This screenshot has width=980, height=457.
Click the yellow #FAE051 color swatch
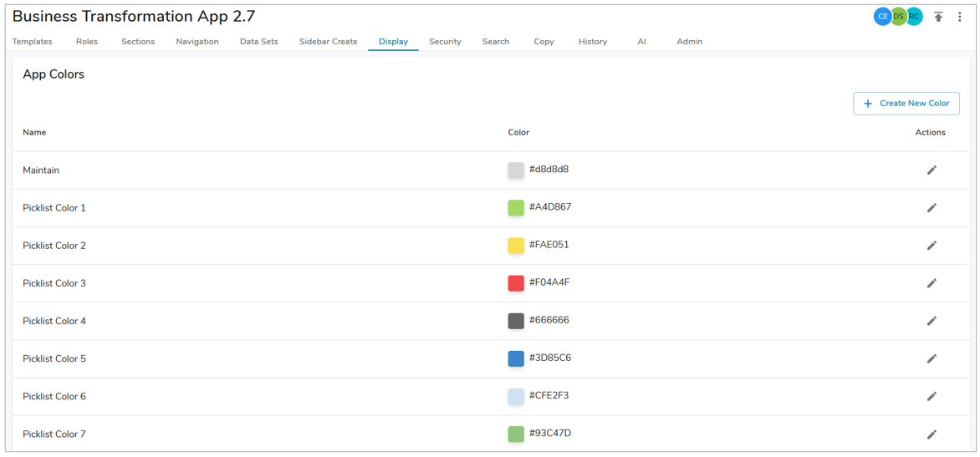tap(516, 246)
